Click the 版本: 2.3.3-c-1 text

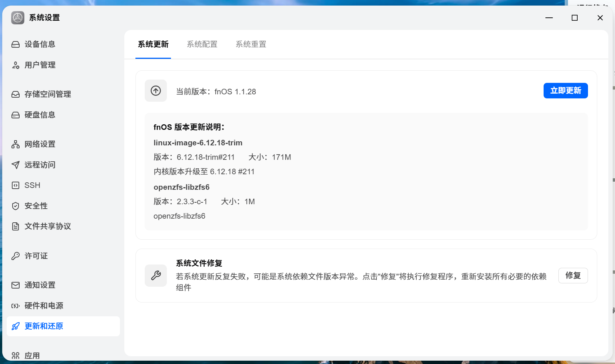(181, 202)
